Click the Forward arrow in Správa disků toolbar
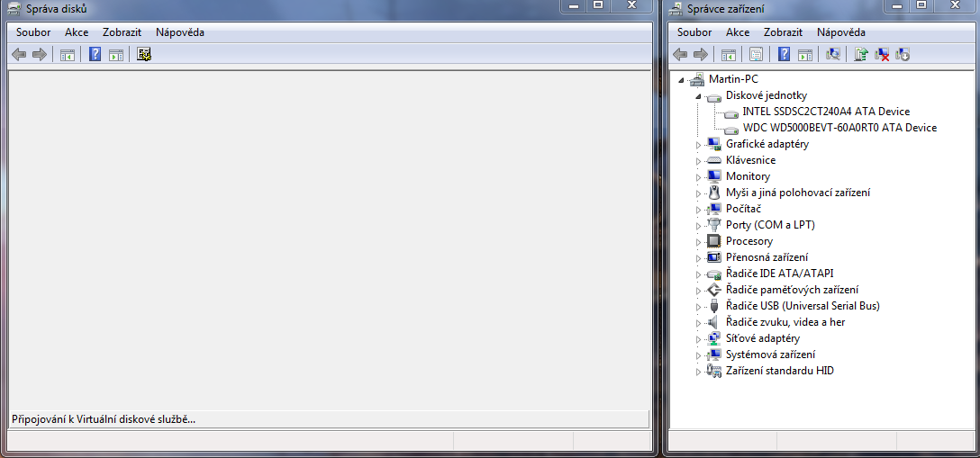 coord(40,54)
